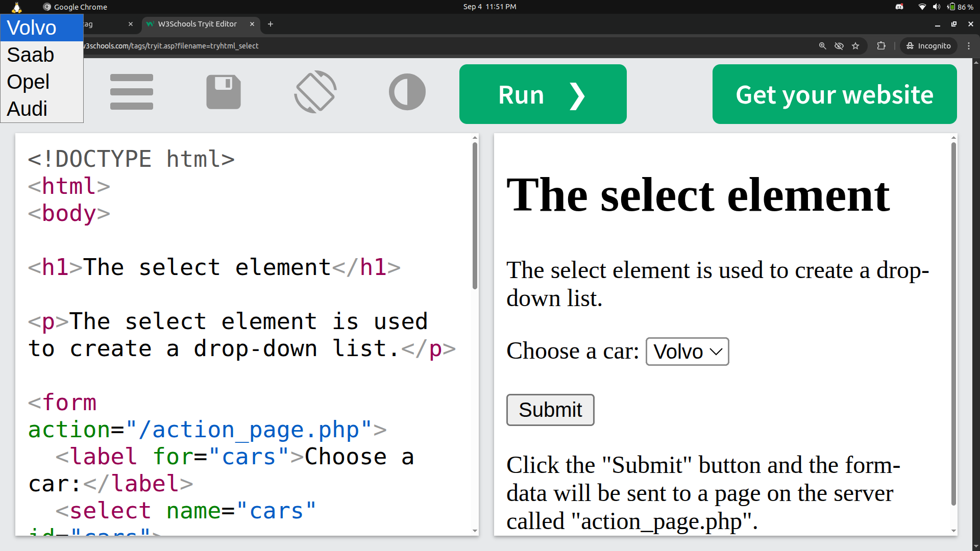Click the volume speaker icon
This screenshot has height=551, width=980.
point(936,7)
